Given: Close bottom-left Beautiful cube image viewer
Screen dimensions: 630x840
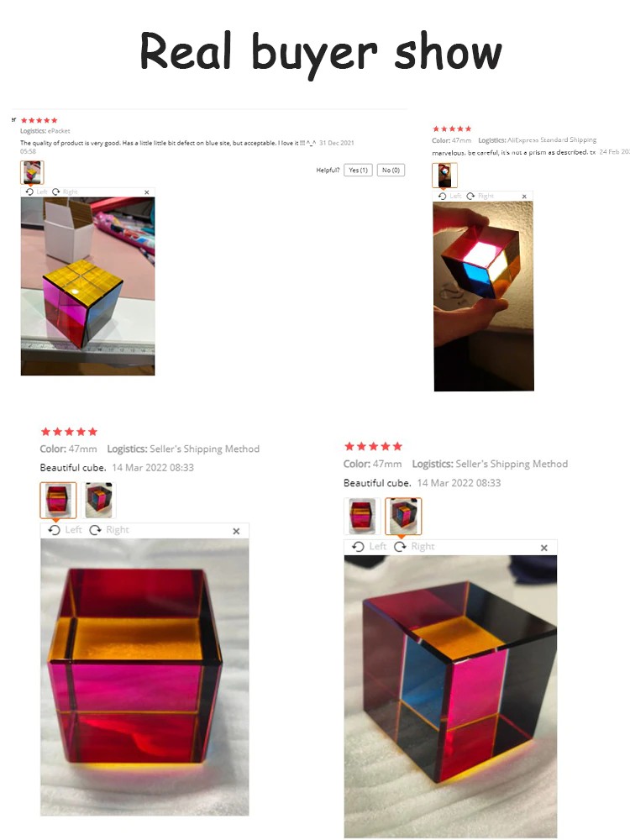Looking at the screenshot, I should (x=236, y=531).
